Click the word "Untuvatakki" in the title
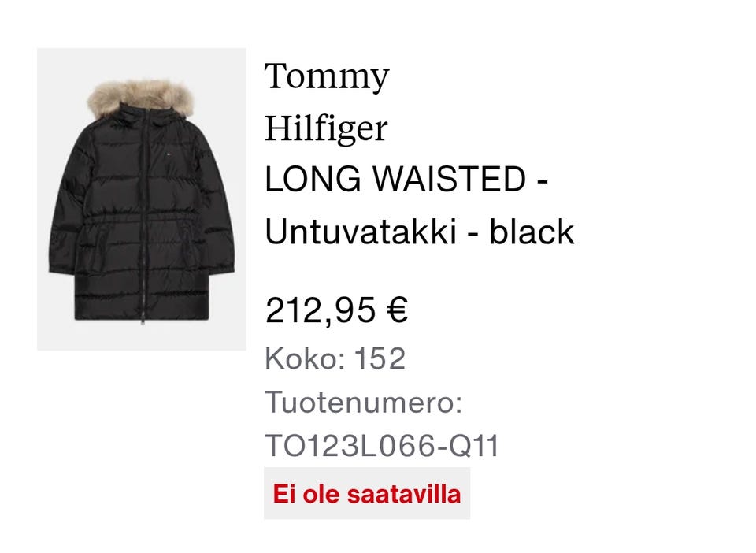 (361, 232)
